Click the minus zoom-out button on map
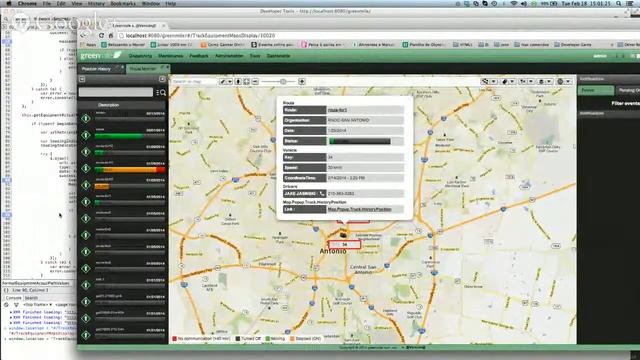640x360 pixels. (x=255, y=82)
